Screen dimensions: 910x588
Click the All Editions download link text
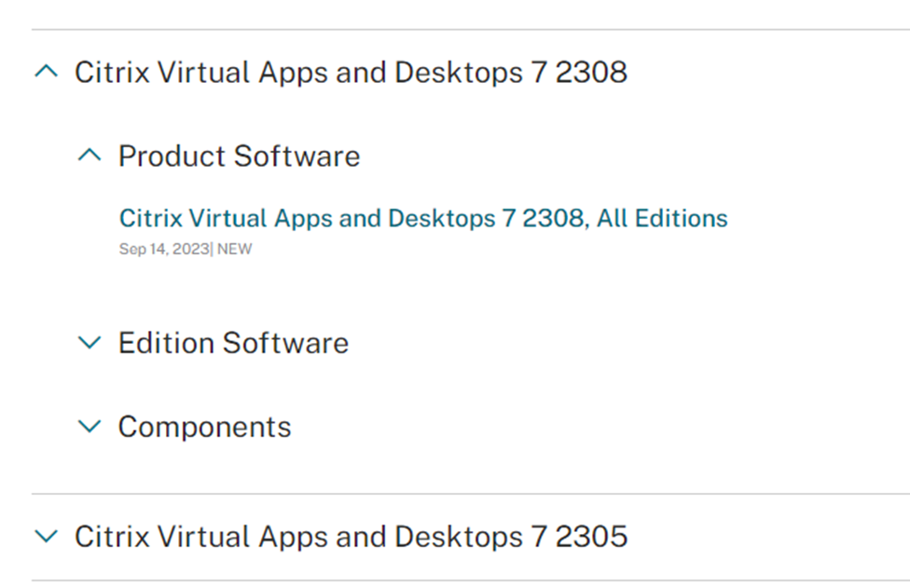tap(662, 219)
